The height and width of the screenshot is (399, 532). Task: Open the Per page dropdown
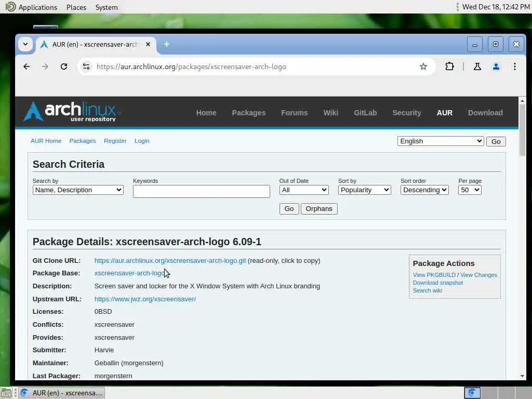(470, 190)
